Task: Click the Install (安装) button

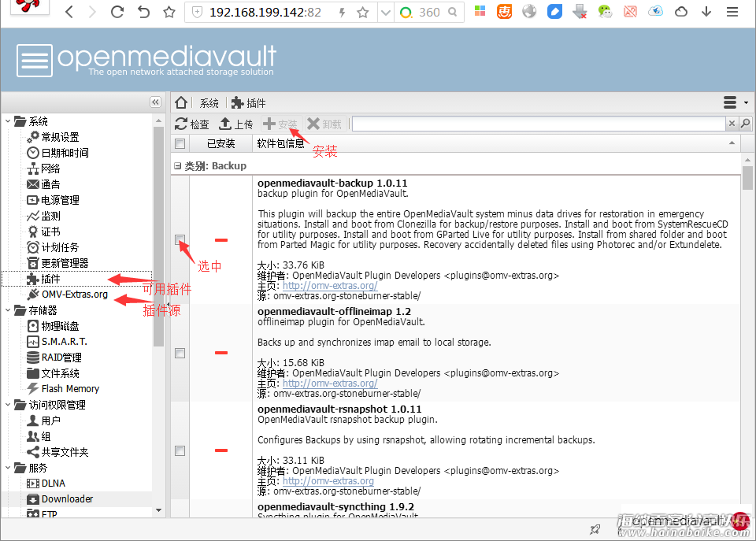Action: coord(280,124)
